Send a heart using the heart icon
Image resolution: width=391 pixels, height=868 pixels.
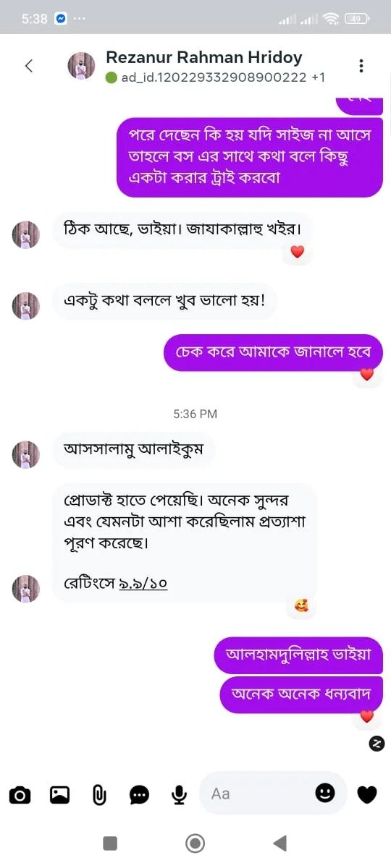tap(367, 795)
